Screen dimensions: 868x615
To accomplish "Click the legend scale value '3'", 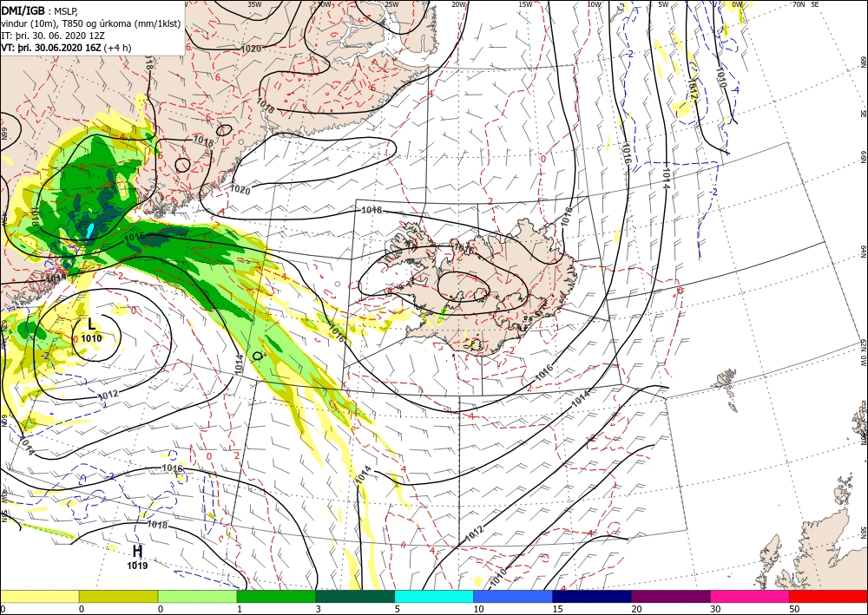I will click(x=319, y=609).
